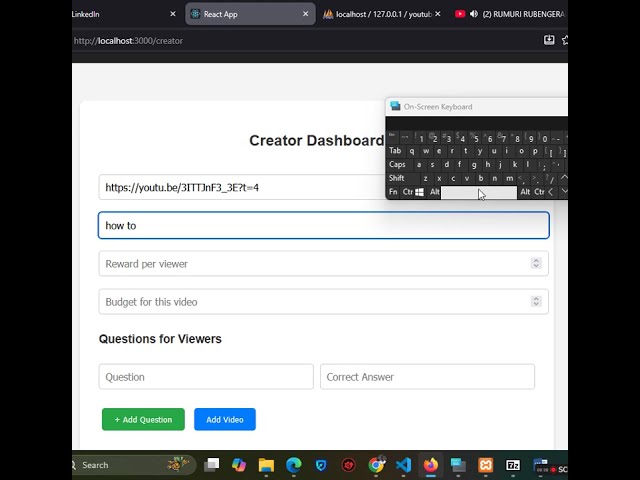Click the YouTube URL input field
This screenshot has height=480, width=640.
(x=242, y=187)
